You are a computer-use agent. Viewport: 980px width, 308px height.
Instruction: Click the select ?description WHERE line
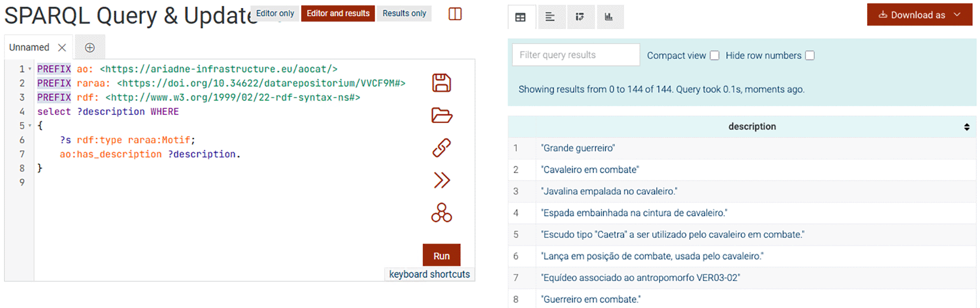point(108,112)
